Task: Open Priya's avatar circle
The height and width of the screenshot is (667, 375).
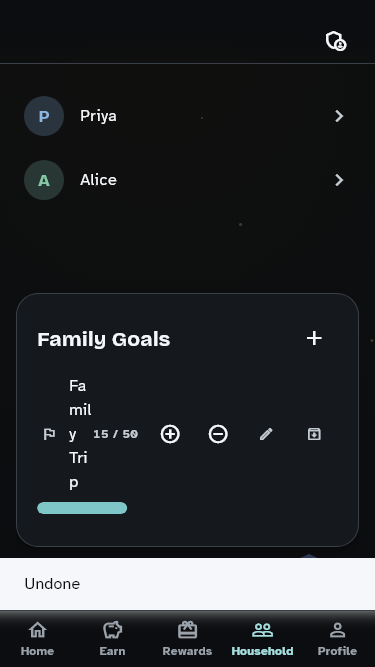Action: pyautogui.click(x=44, y=116)
